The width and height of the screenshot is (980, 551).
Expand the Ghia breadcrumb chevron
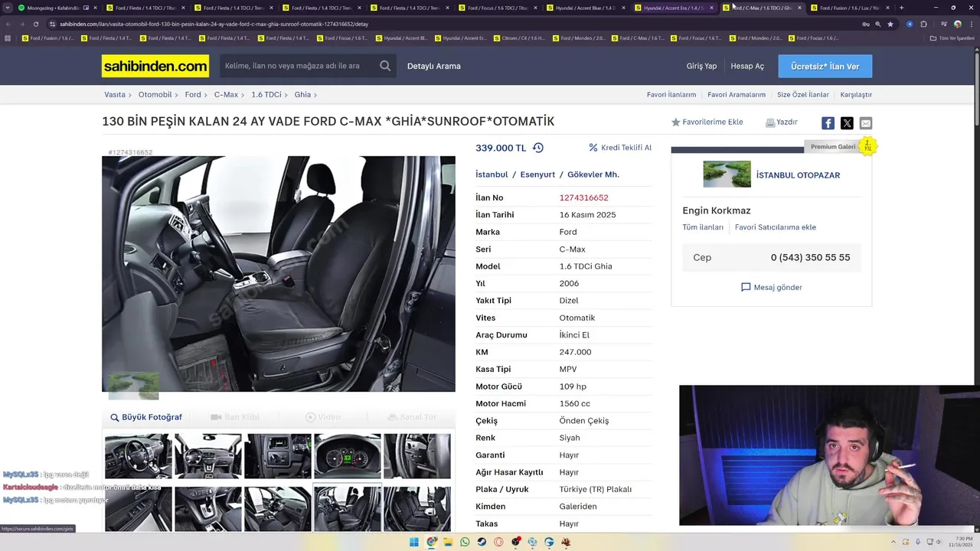click(315, 95)
